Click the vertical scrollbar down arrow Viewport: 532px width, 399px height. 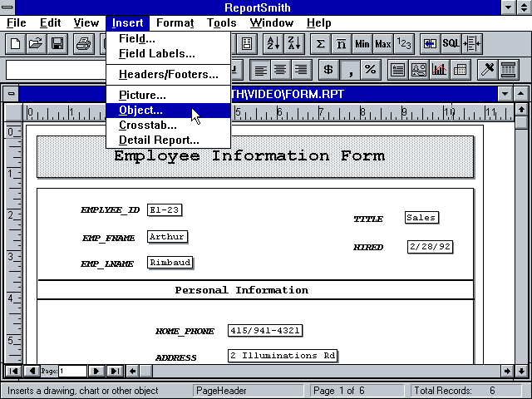click(521, 372)
